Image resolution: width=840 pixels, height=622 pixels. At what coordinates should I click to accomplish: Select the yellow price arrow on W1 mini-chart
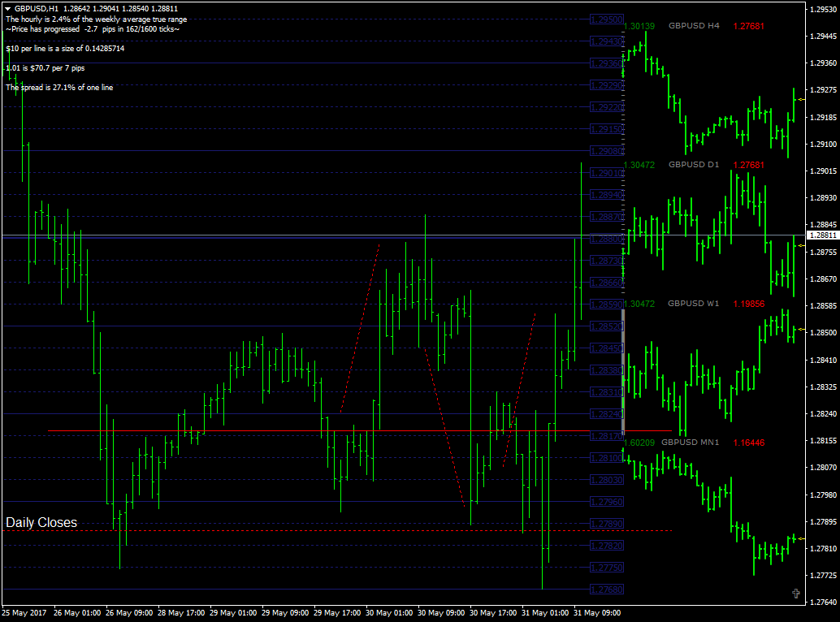802,330
